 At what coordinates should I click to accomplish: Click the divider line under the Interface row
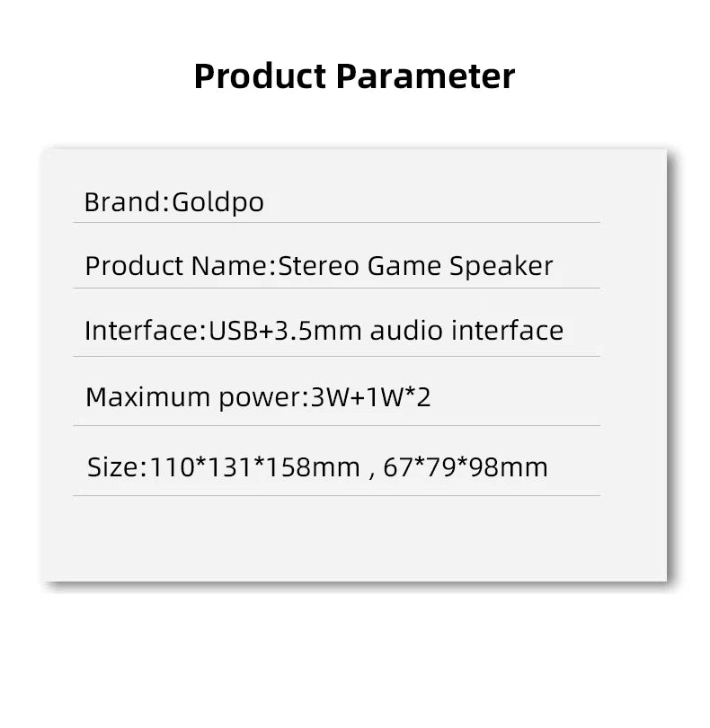click(336, 356)
